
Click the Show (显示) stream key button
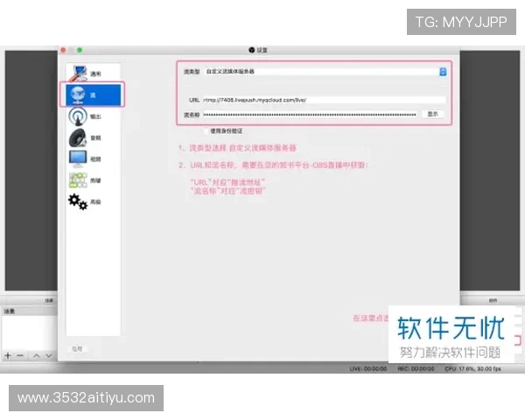tap(432, 115)
